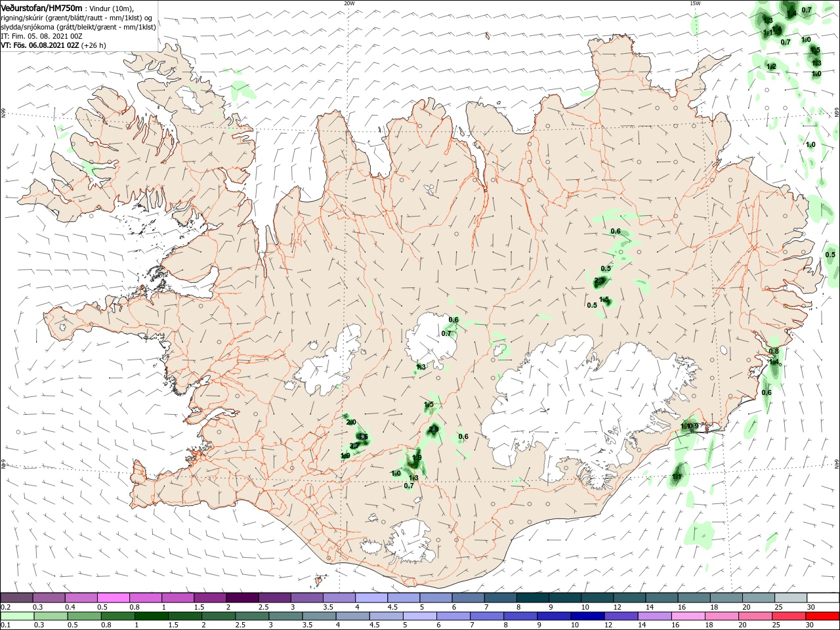Click the 2.0 precipitation value on map
Viewport: 840px width, 630px height.
pyautogui.click(x=350, y=422)
